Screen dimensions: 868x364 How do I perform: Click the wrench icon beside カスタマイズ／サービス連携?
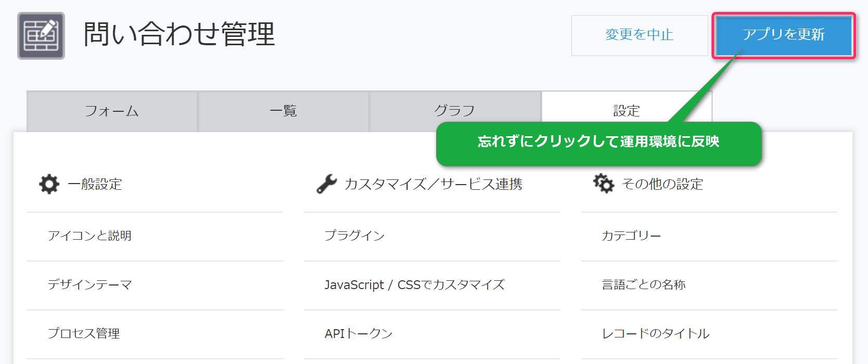click(326, 184)
